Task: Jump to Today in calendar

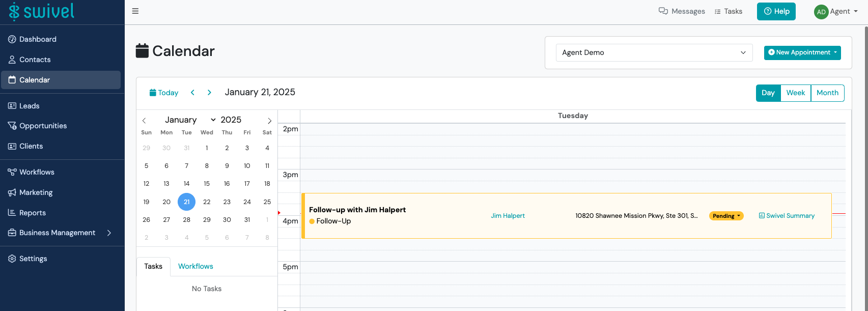Action: pyautogui.click(x=163, y=93)
